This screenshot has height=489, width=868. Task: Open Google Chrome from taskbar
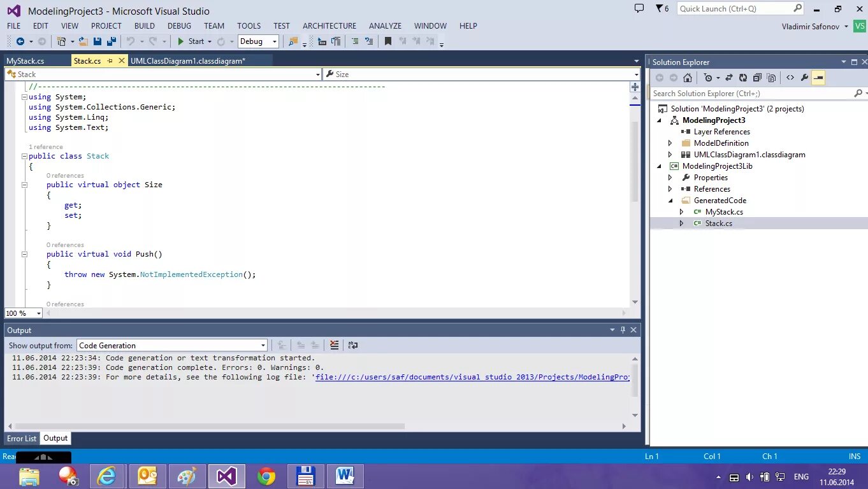tap(266, 476)
